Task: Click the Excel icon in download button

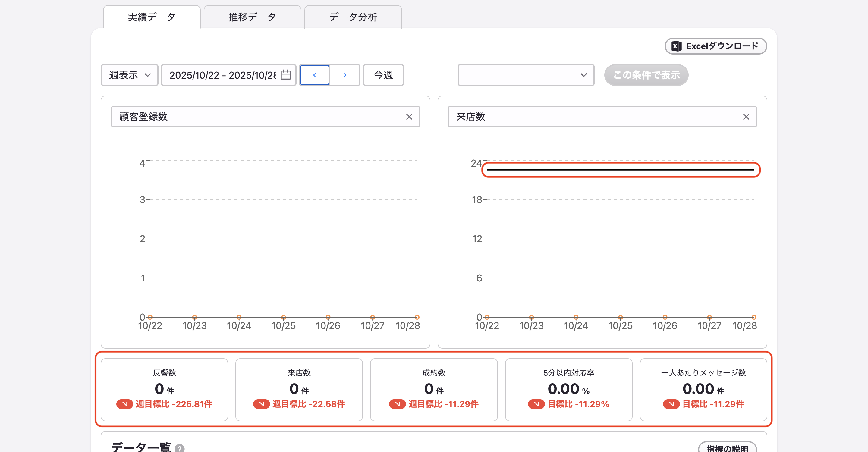Action: pos(676,46)
